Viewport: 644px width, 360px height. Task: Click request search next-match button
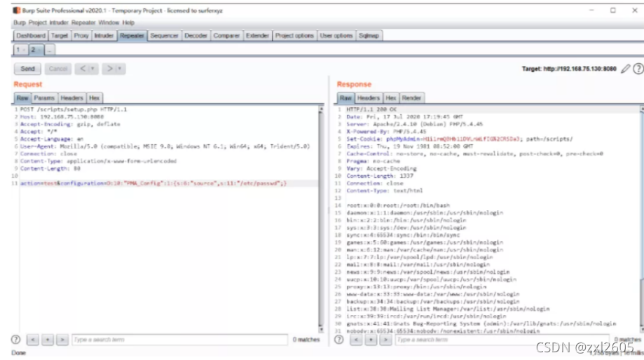(x=62, y=340)
